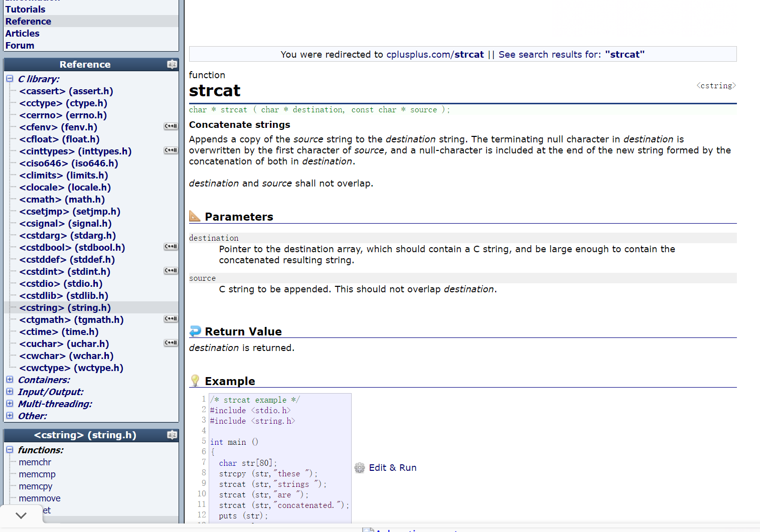This screenshot has height=532, width=760.
Task: Expand the Input/Output section
Action: point(10,392)
